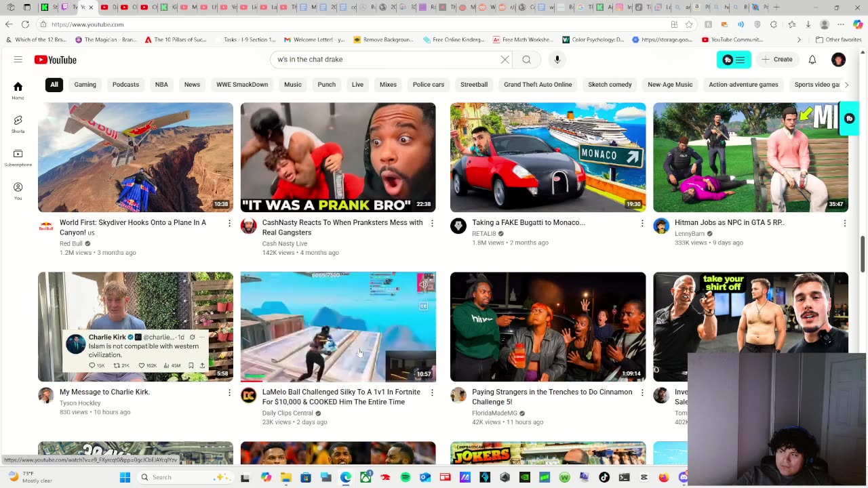This screenshot has width=868, height=488.
Task: Select the NBA filter chip
Action: point(161,85)
